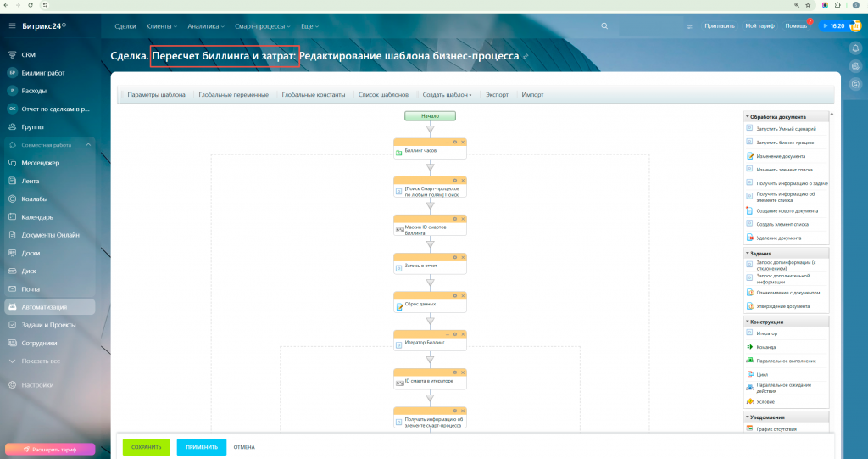Open the Клиенты dropdown menu
Image resolution: width=868 pixels, height=459 pixels.
pos(162,26)
